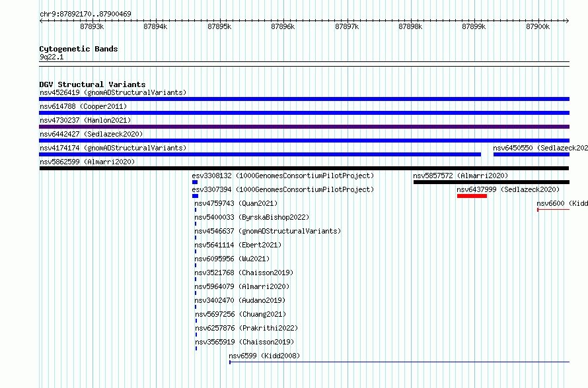
Task: Click the thin blue line of nsv6599
Action: pos(399,362)
